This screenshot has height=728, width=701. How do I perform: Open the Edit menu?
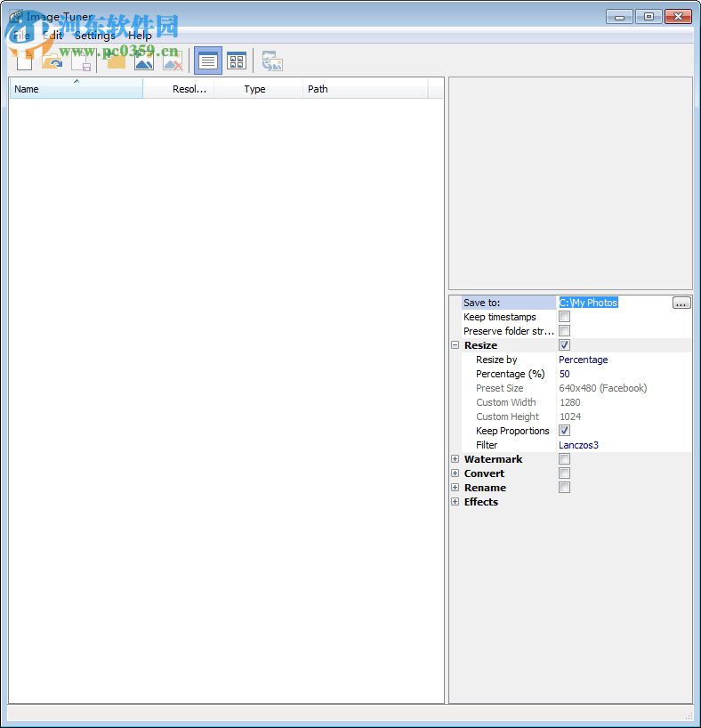coord(52,36)
